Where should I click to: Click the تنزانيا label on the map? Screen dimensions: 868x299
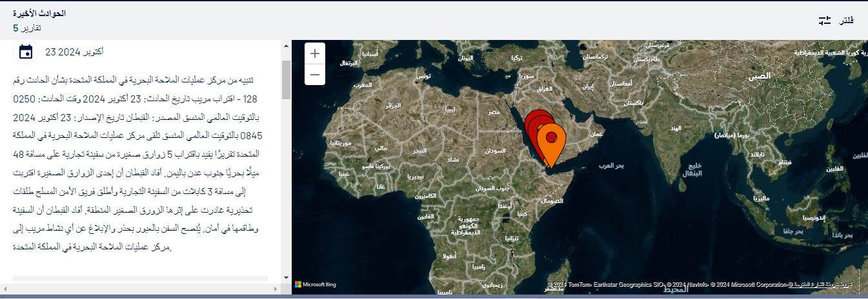coord(511,238)
